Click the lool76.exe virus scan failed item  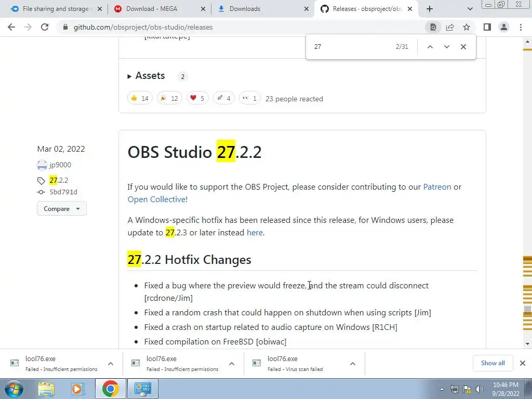(x=295, y=364)
